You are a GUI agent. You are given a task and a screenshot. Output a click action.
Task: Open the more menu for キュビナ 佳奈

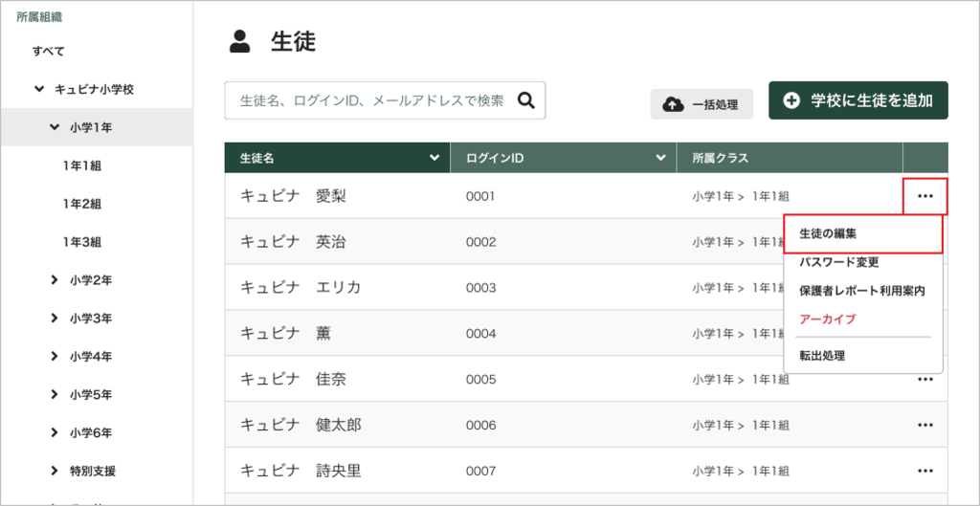(925, 379)
